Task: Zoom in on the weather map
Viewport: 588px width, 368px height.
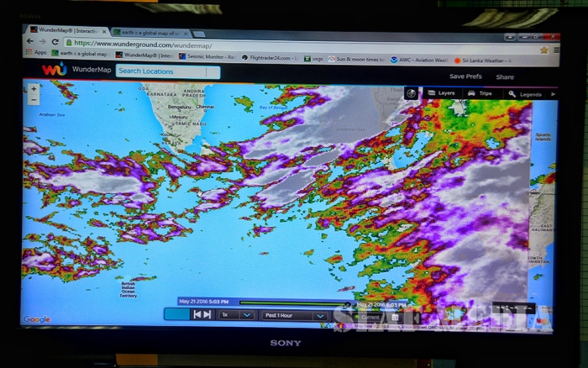Action: point(34,88)
